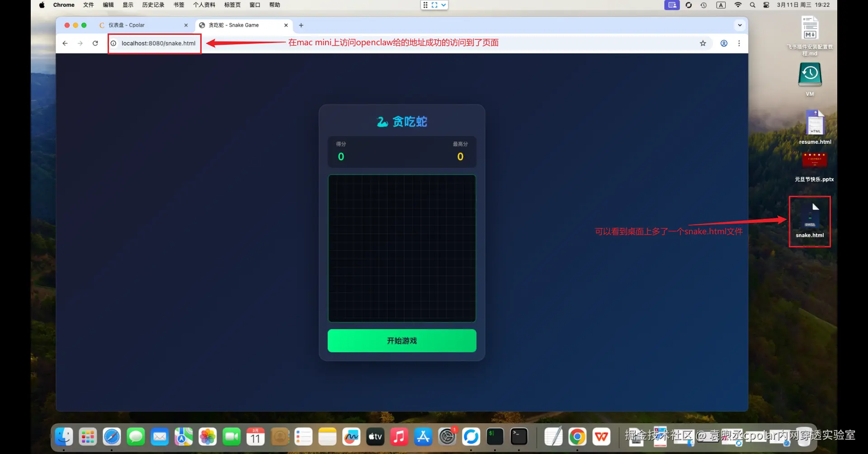Open a new tab with plus button
This screenshot has height=454, width=868.
coord(301,25)
